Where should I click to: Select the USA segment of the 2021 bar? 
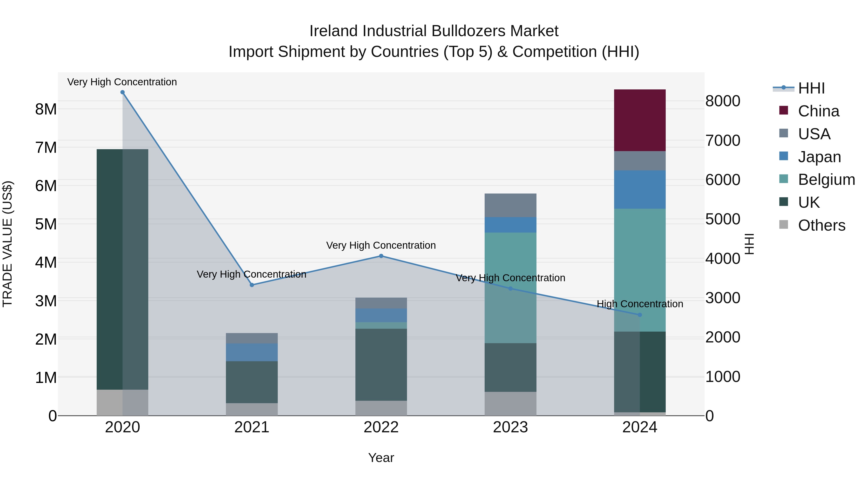[252, 338]
